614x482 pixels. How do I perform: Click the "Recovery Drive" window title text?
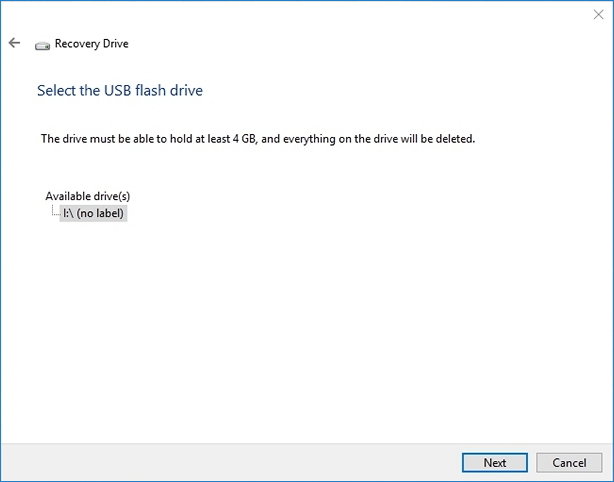[x=91, y=44]
